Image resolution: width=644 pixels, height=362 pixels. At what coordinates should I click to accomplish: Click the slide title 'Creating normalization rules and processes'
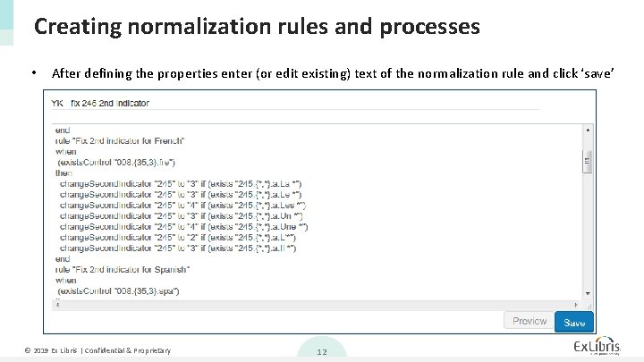(257, 26)
